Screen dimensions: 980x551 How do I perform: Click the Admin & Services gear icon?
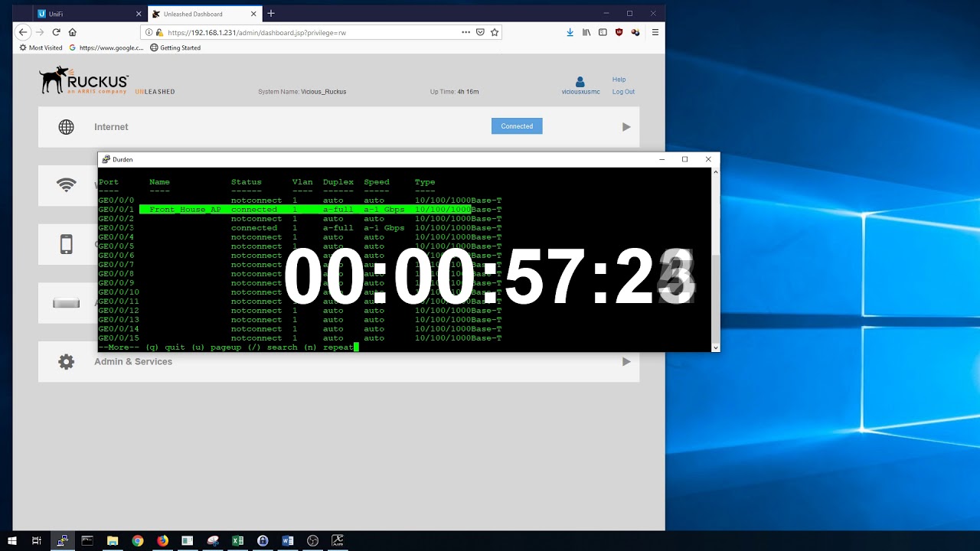[67, 362]
